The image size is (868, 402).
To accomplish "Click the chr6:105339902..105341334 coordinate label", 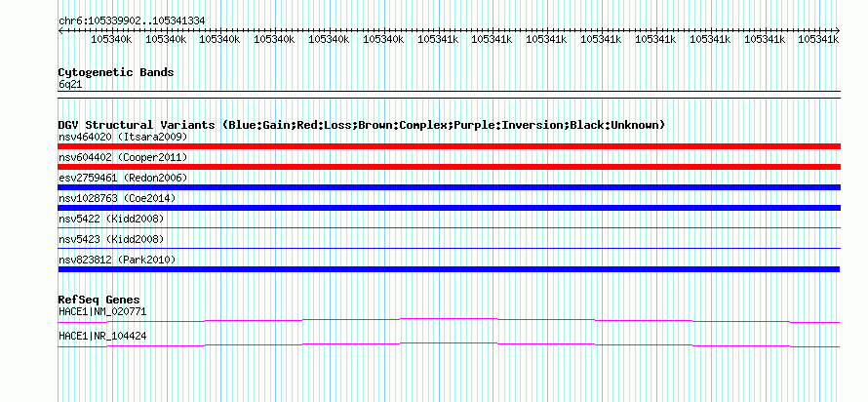I will pyautogui.click(x=132, y=20).
